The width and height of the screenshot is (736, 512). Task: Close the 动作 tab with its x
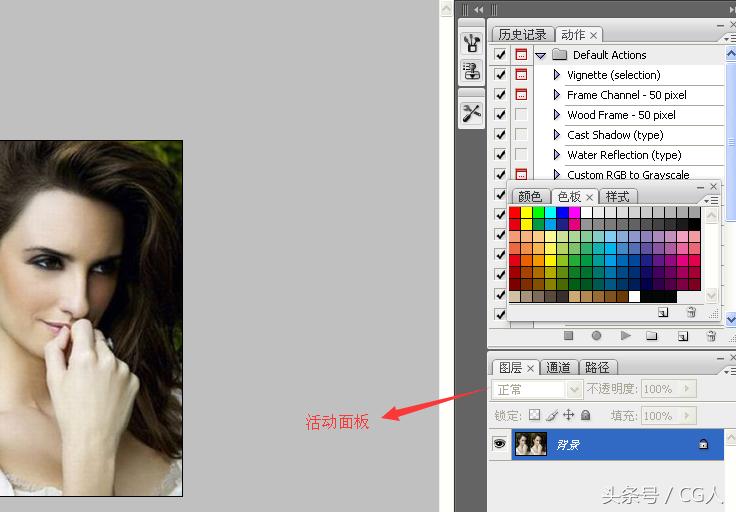click(x=593, y=35)
